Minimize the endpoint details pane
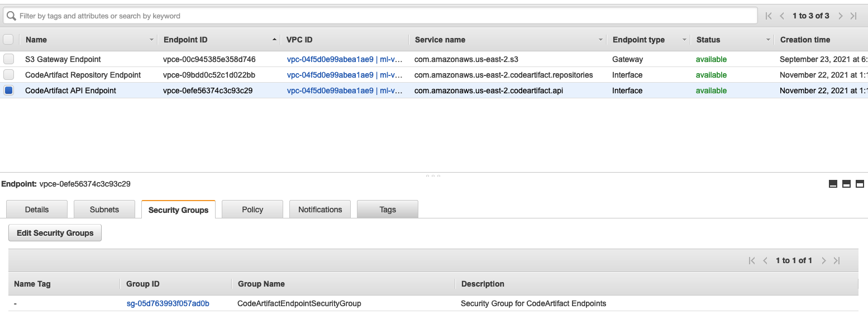Image resolution: width=868 pixels, height=319 pixels. point(833,184)
